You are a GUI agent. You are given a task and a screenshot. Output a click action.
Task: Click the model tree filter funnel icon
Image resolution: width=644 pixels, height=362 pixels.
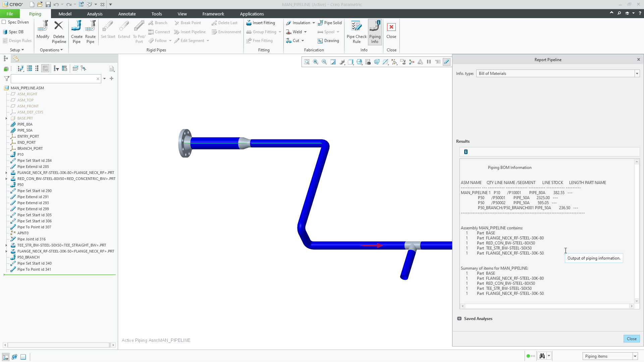tap(6, 79)
